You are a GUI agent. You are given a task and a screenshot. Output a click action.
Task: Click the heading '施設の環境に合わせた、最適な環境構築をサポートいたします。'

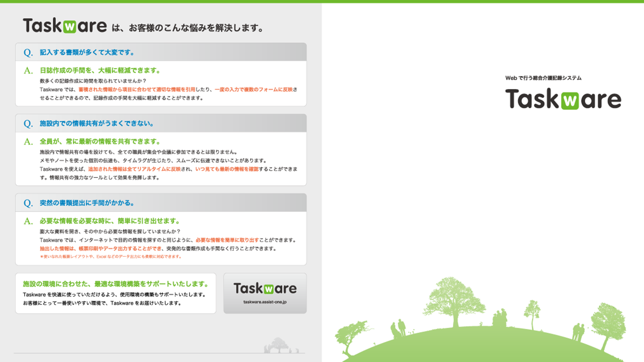point(116,284)
